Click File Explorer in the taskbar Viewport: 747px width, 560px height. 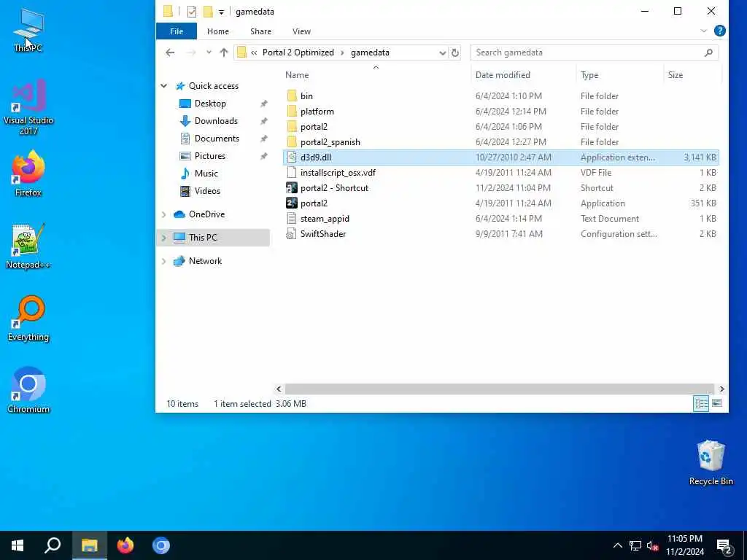coord(89,545)
